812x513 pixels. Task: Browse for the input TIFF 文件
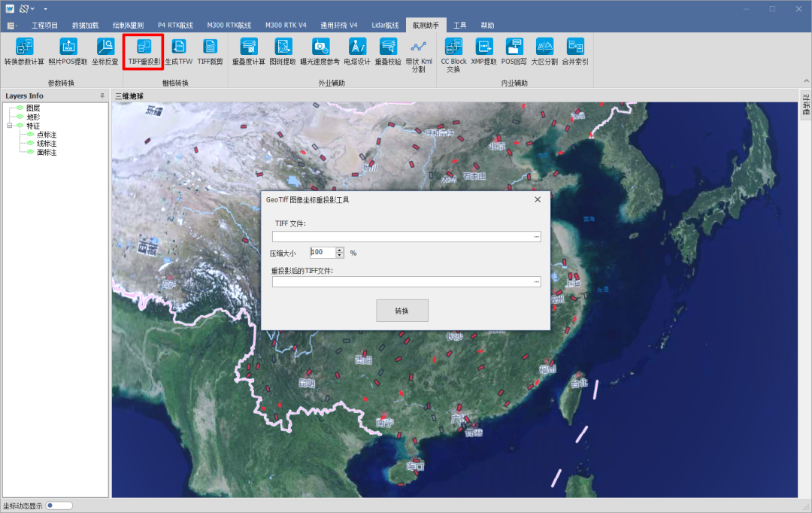[537, 237]
